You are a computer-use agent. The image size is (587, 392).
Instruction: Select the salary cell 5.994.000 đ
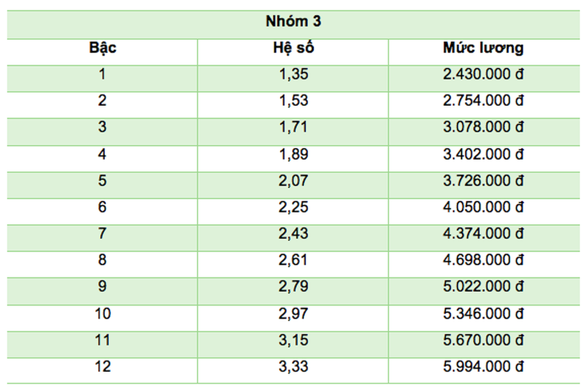click(483, 367)
